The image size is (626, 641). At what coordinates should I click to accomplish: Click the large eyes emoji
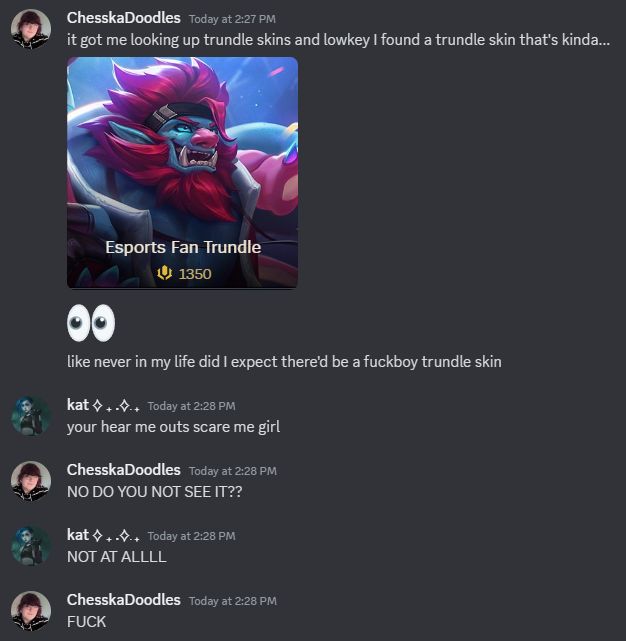coord(91,323)
